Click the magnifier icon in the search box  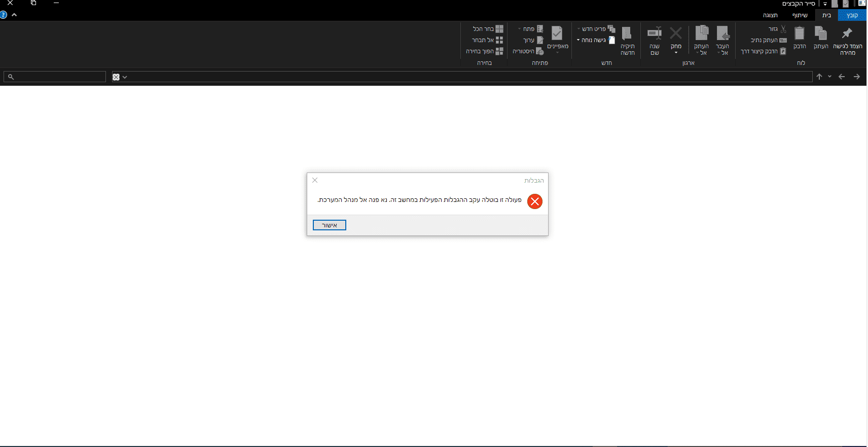coord(11,77)
